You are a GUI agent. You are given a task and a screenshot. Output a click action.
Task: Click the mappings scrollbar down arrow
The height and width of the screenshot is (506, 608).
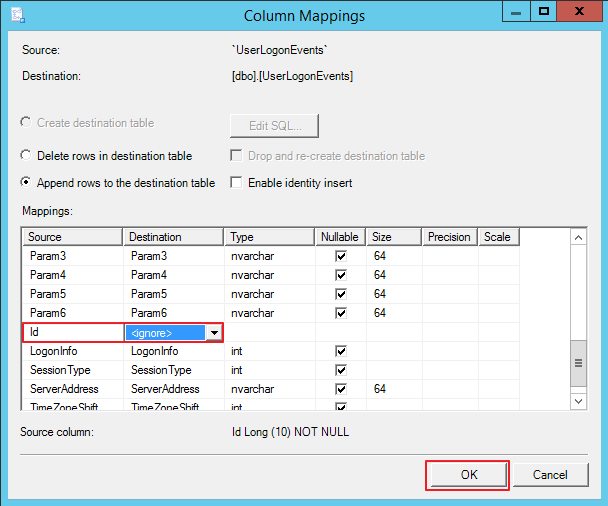(x=578, y=401)
